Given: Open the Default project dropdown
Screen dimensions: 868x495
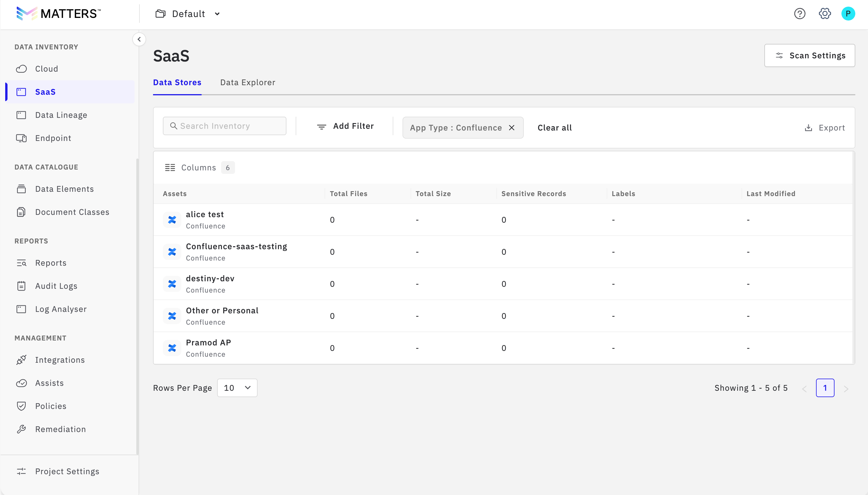Looking at the screenshot, I should tap(188, 14).
